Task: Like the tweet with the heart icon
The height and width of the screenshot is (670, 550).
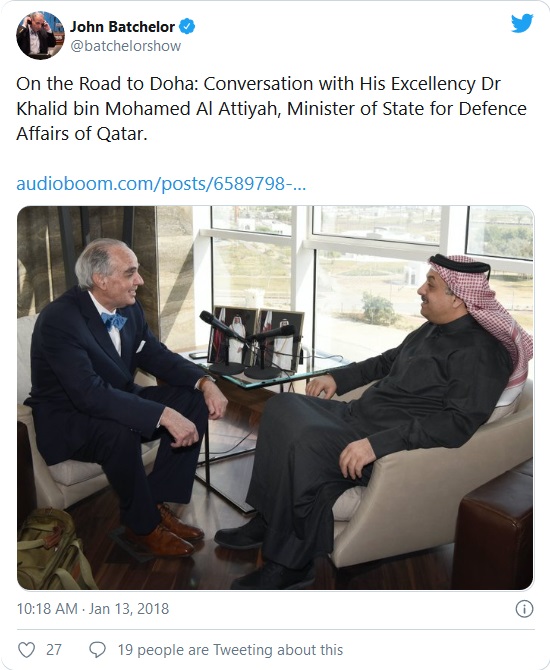Action: tap(26, 649)
